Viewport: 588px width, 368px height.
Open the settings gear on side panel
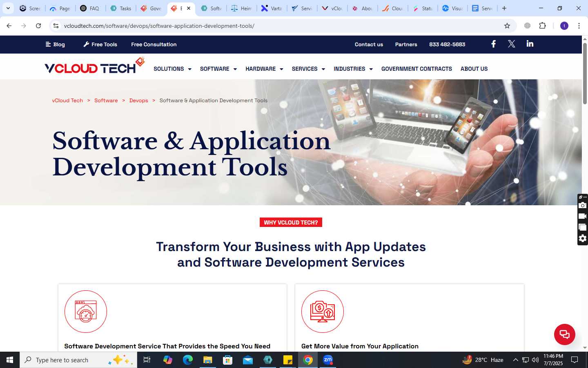[x=583, y=238]
